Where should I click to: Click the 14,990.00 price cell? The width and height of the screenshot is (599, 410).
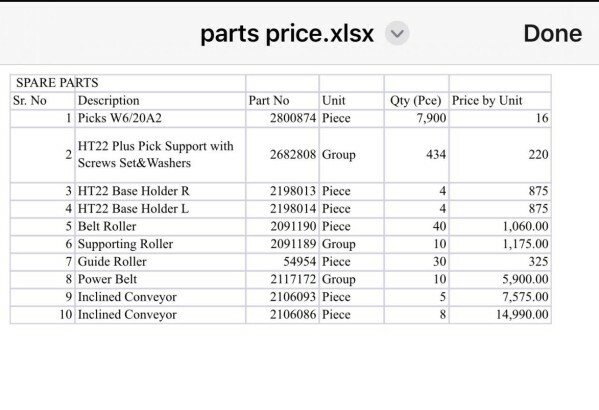[x=500, y=315]
